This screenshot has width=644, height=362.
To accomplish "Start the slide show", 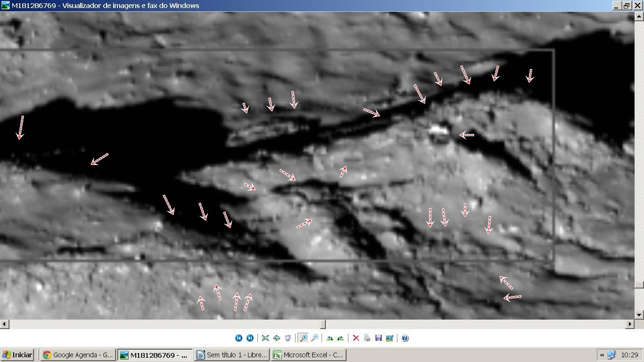I will point(288,338).
